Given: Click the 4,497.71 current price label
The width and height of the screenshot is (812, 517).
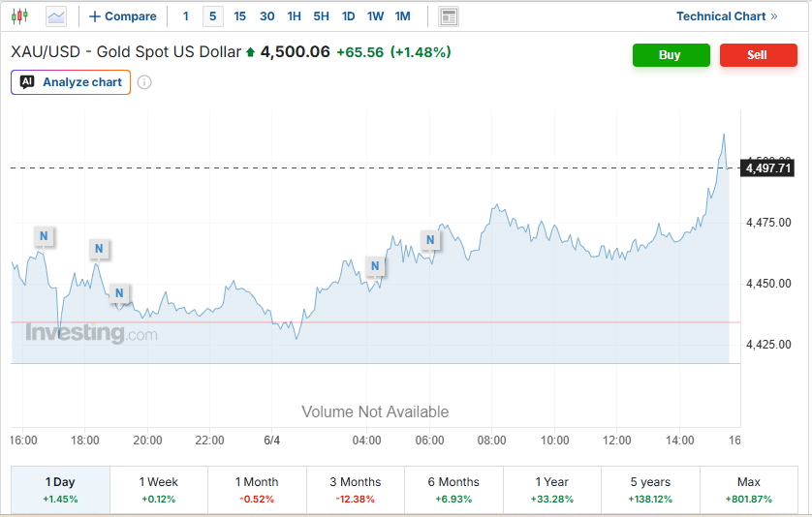Looking at the screenshot, I should click(x=768, y=168).
